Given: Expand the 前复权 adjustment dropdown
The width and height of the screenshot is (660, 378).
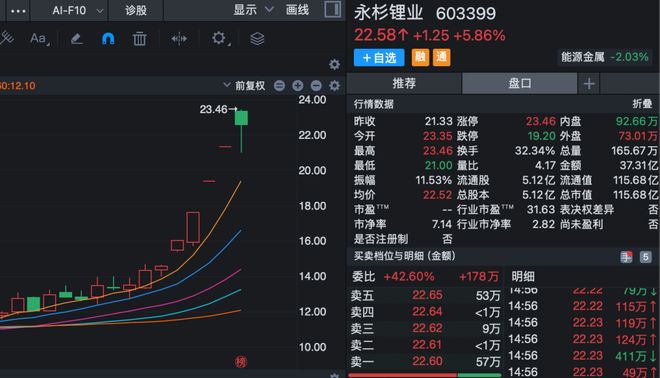Looking at the screenshot, I should coord(244,85).
